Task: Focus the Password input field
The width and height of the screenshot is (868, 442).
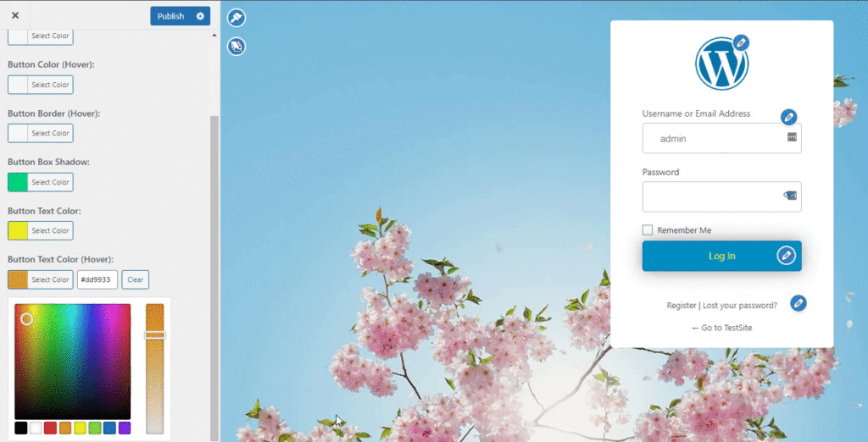Action: tap(722, 197)
